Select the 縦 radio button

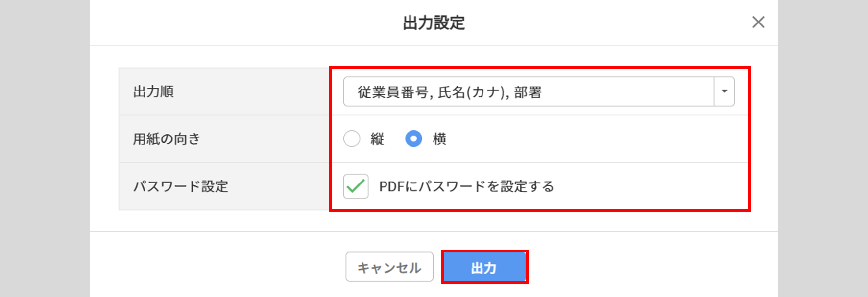tap(352, 139)
